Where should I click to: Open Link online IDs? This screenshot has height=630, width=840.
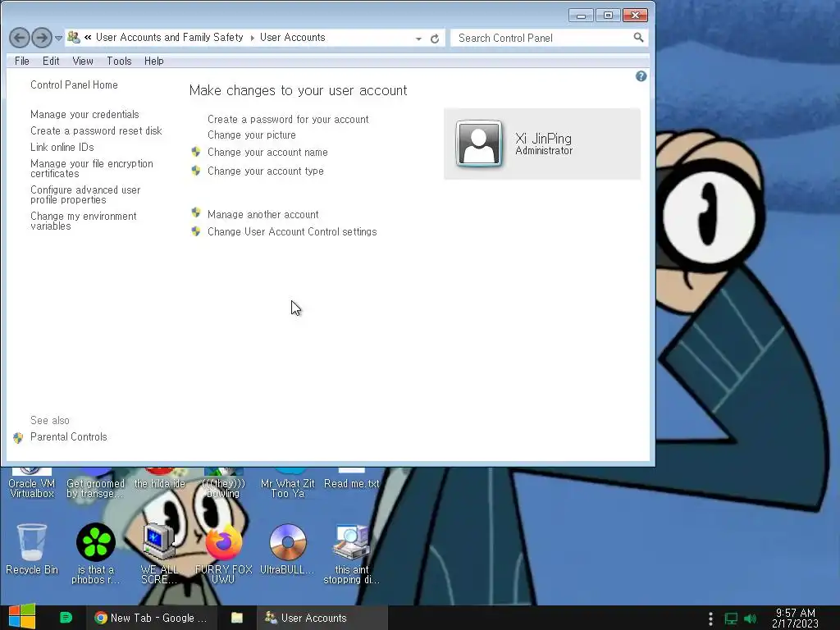coord(62,148)
